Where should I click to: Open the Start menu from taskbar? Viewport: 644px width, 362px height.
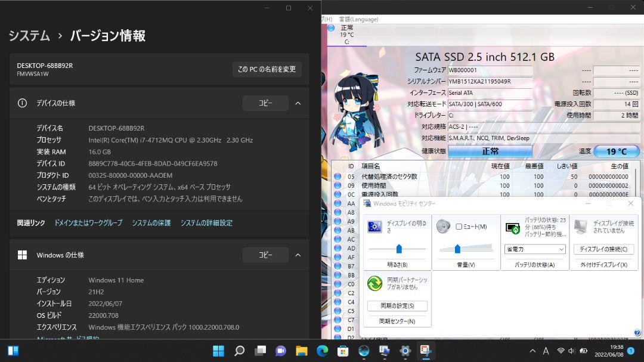click(218, 351)
